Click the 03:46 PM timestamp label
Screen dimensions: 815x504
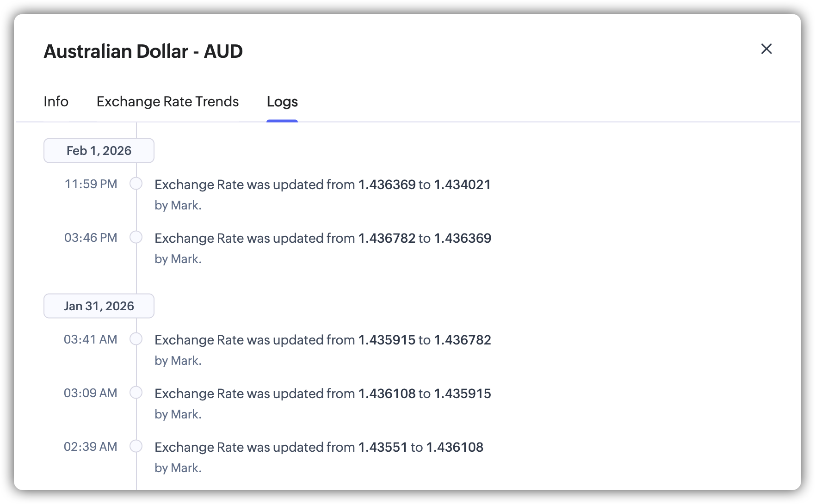click(91, 238)
